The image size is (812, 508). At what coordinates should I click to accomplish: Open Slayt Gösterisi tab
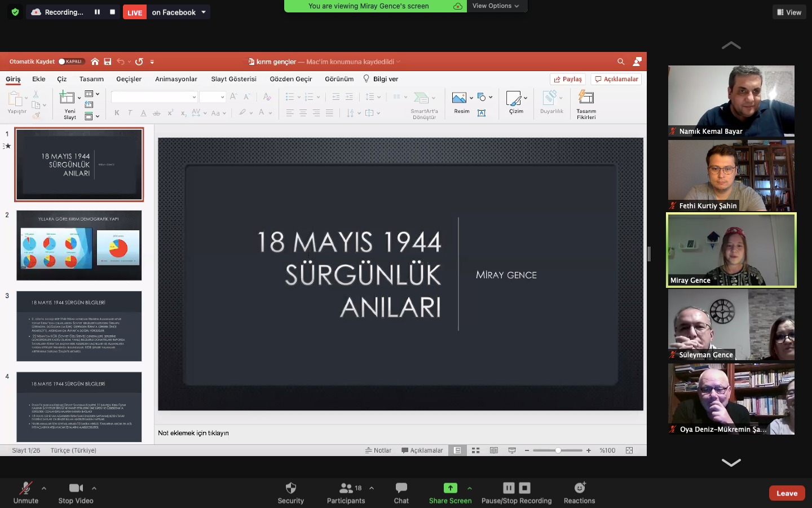[x=233, y=79]
